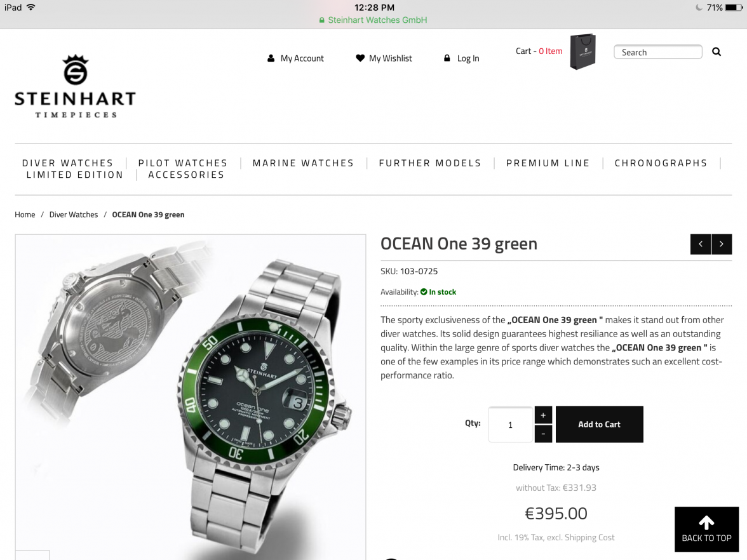Open the shopping bag cart icon
The height and width of the screenshot is (560, 747).
click(582, 51)
